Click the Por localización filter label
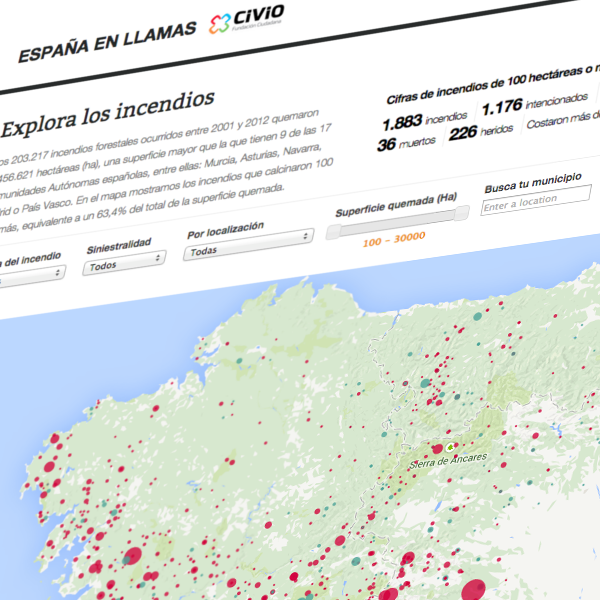Image resolution: width=600 pixels, height=600 pixels. (225, 229)
